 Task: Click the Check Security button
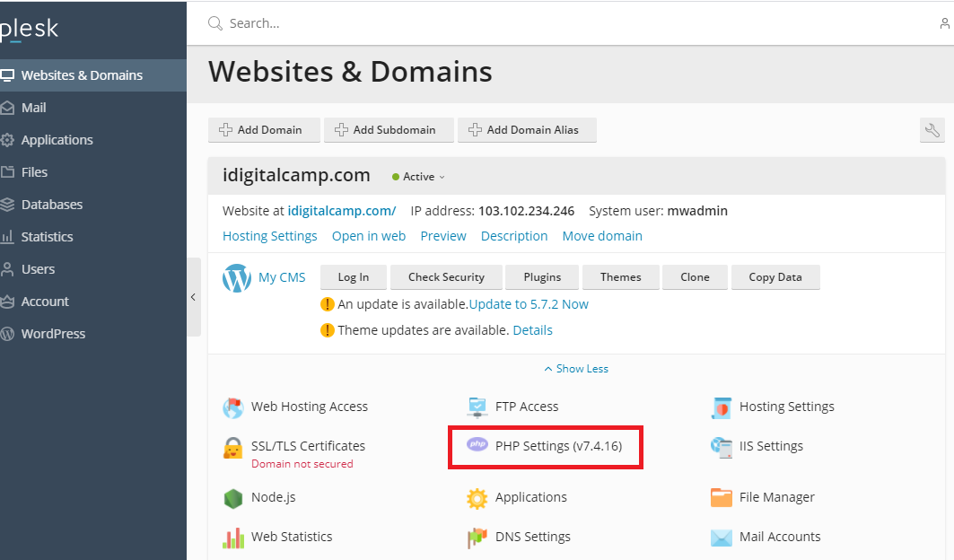(x=447, y=277)
